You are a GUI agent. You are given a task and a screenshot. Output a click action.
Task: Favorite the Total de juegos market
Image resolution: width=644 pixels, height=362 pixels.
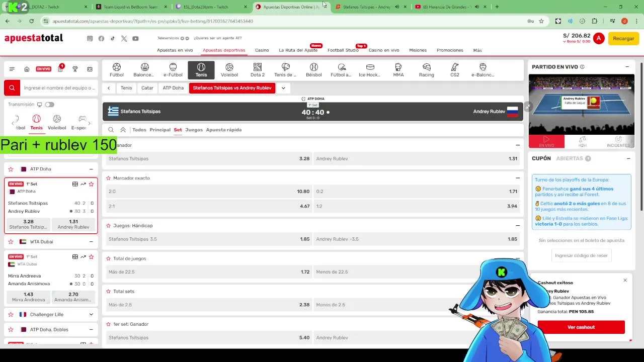(108, 258)
